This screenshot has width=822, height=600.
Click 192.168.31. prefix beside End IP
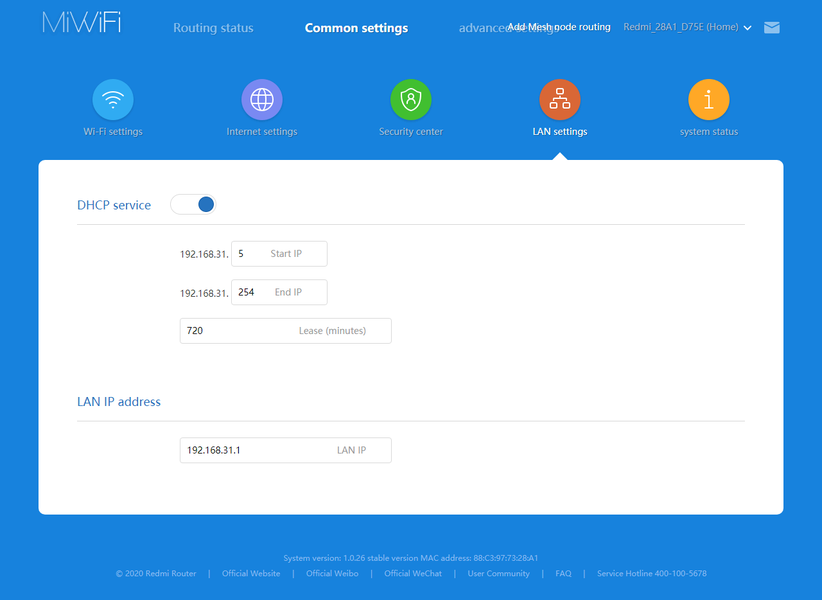204,293
